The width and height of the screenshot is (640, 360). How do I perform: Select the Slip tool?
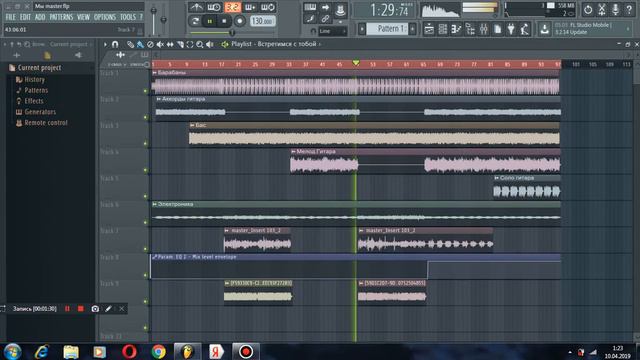tap(170, 44)
